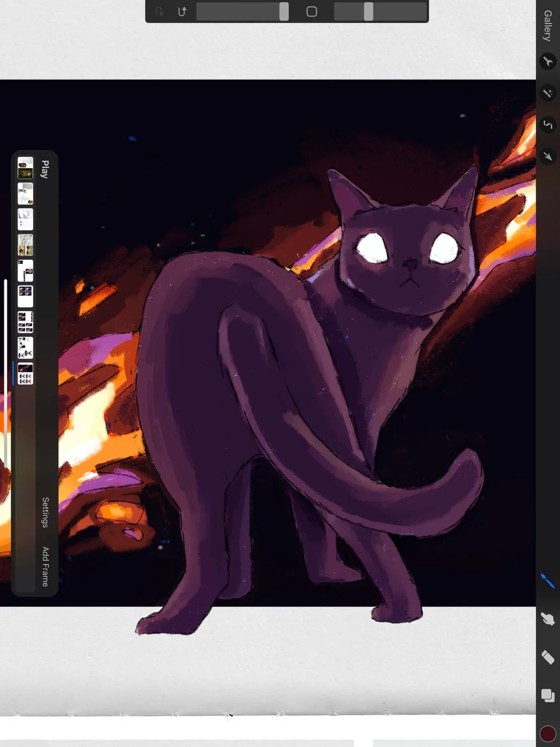
Task: Click Add Frame in the timeline
Action: [45, 567]
